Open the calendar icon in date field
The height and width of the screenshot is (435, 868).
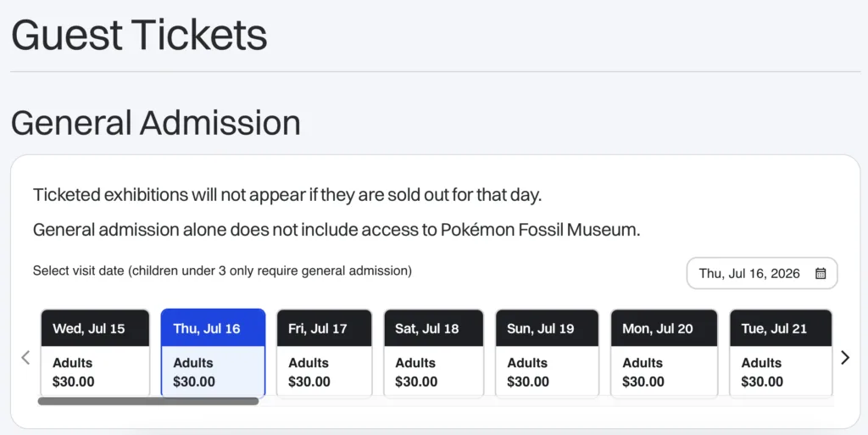pyautogui.click(x=821, y=273)
